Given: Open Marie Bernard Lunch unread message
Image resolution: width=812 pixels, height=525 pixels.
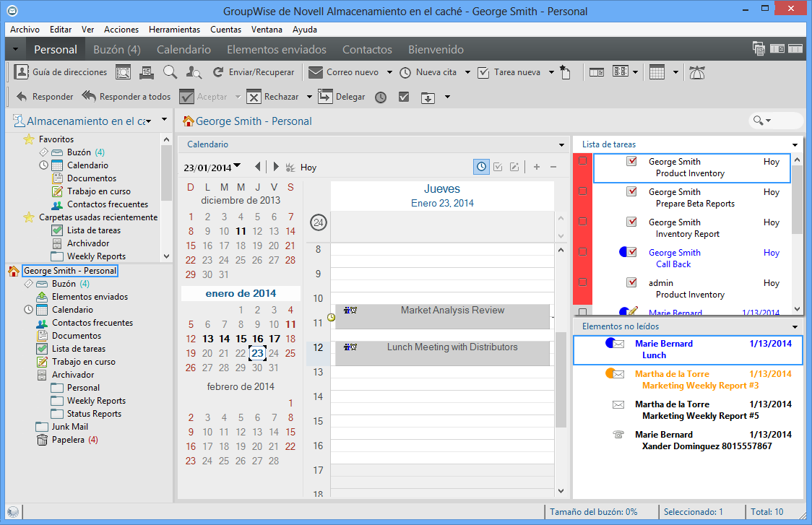Looking at the screenshot, I should 688,350.
